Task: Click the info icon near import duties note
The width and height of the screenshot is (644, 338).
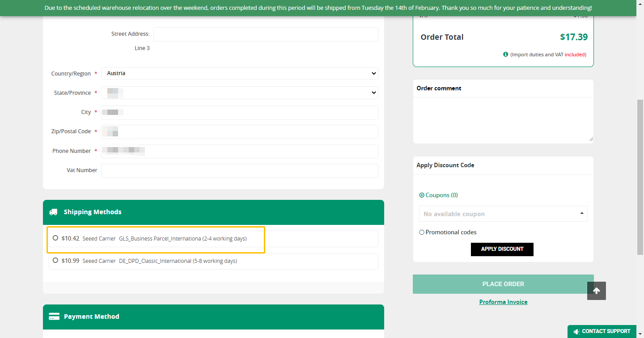Action: coord(505,55)
